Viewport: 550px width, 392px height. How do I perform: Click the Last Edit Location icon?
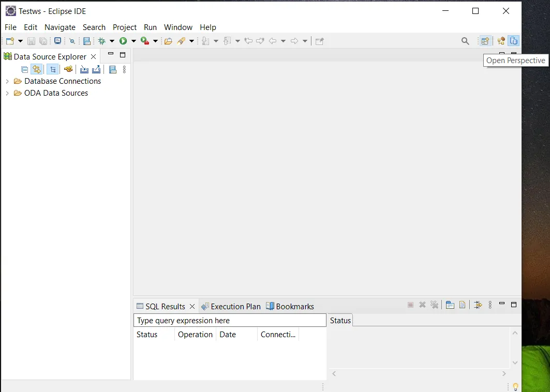pyautogui.click(x=248, y=41)
